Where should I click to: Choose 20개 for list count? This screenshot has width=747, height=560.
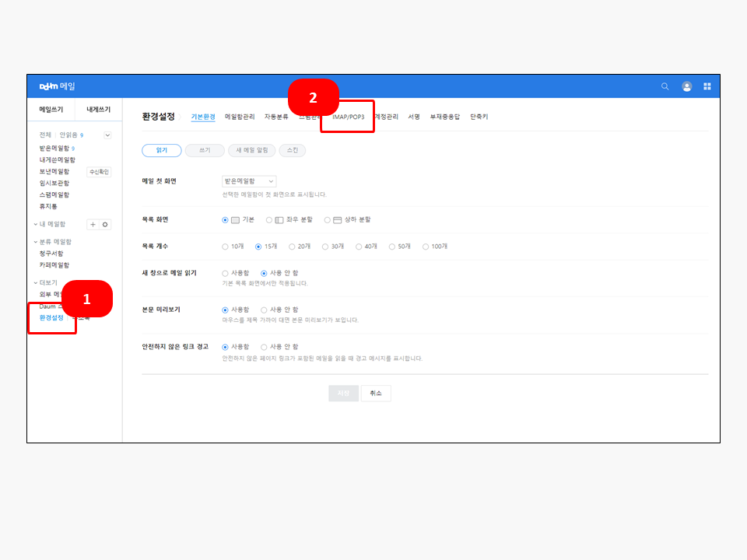pyautogui.click(x=292, y=247)
